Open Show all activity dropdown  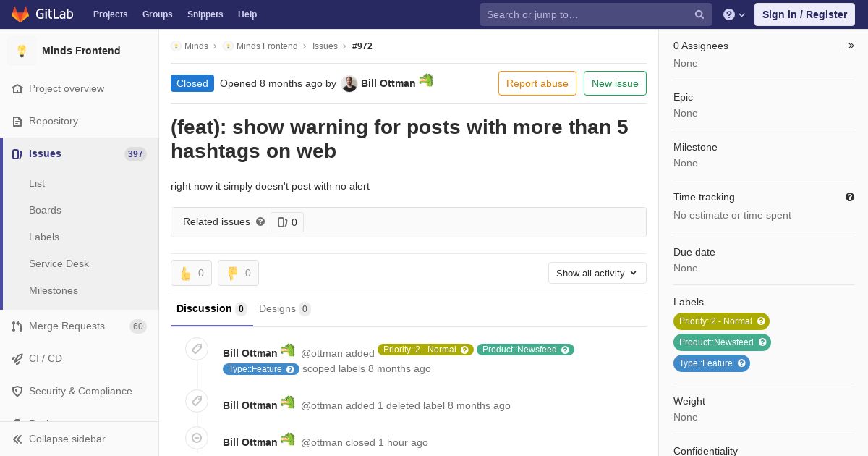tap(597, 273)
